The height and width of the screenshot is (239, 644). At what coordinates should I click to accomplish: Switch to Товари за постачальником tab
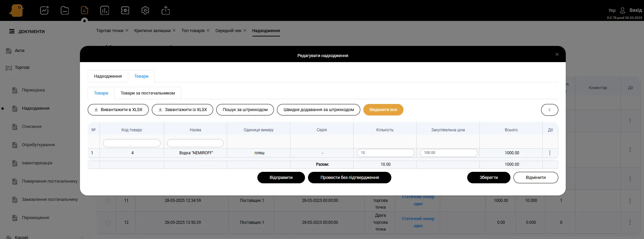tap(147, 93)
